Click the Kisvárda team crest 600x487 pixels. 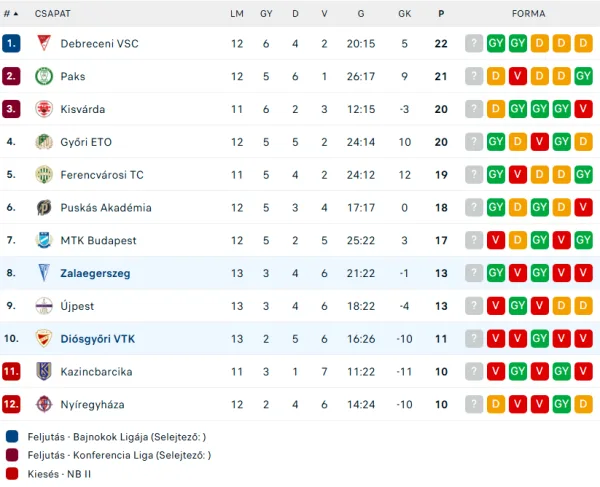[44, 109]
